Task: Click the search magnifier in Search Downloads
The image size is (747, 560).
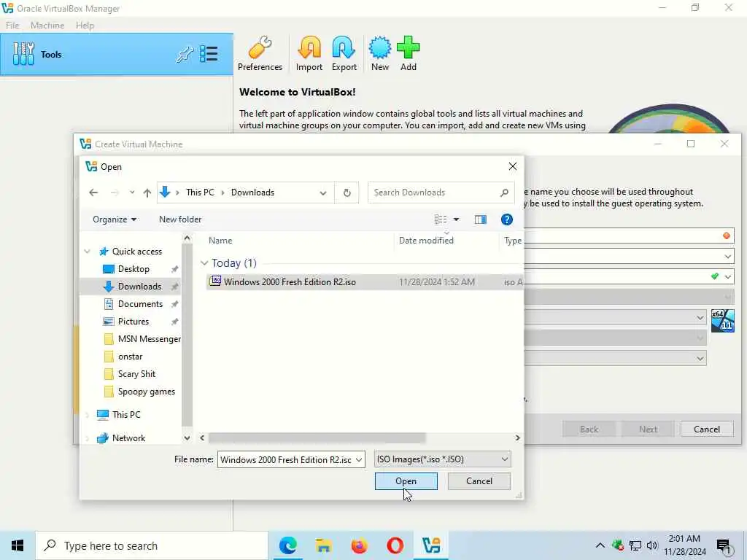Action: (x=504, y=192)
